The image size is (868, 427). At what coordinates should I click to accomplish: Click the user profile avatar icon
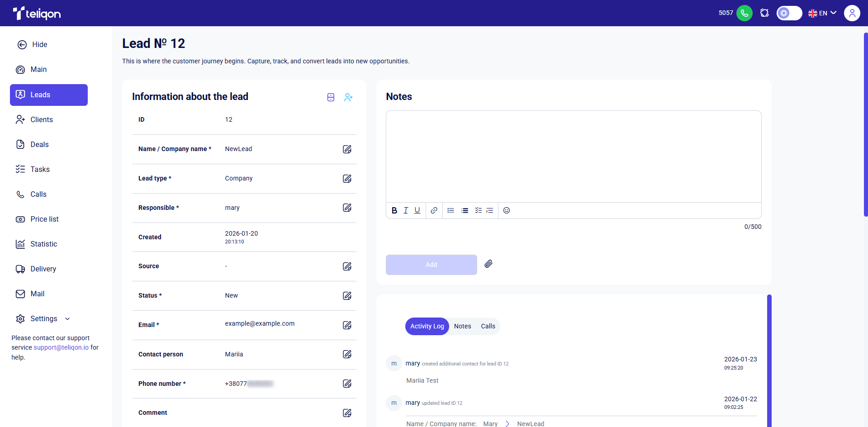click(852, 13)
